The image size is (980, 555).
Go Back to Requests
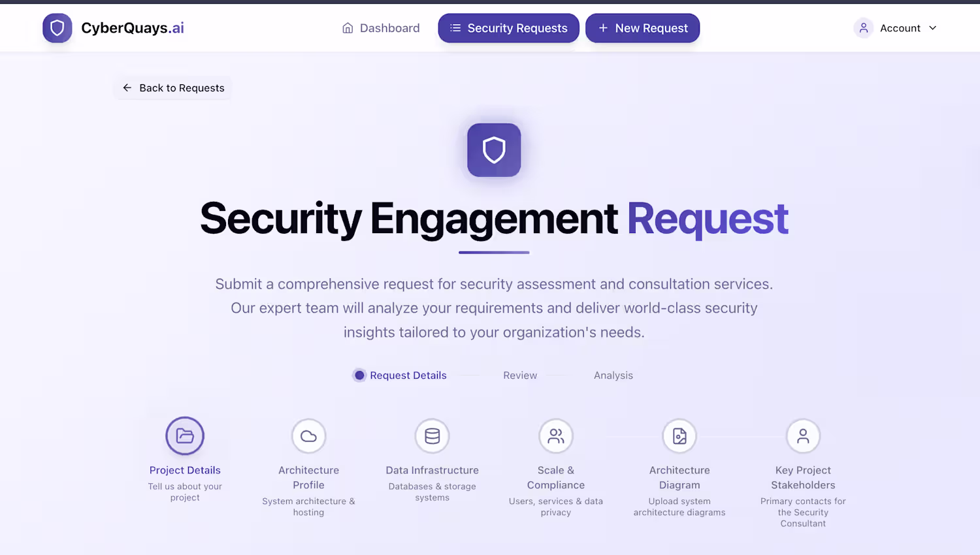click(173, 88)
